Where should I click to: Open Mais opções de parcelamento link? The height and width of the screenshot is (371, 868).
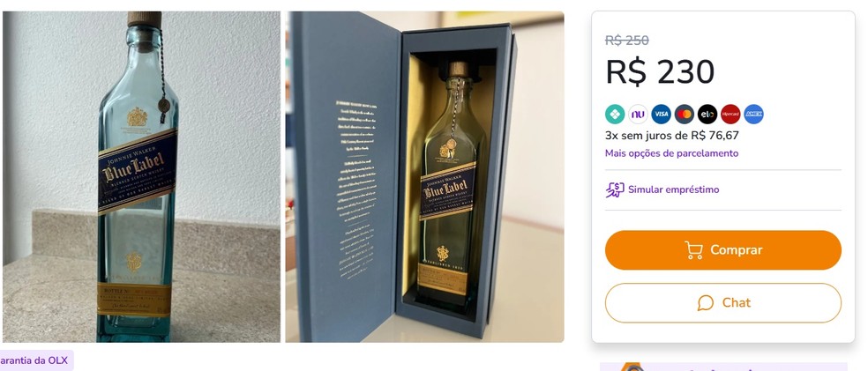click(671, 153)
